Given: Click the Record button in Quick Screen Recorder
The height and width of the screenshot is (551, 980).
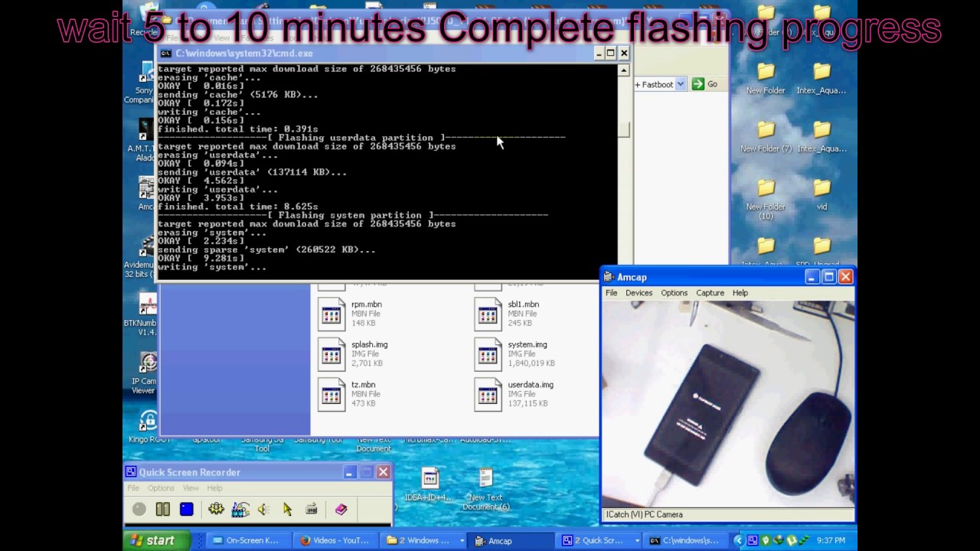Looking at the screenshot, I should click(139, 509).
